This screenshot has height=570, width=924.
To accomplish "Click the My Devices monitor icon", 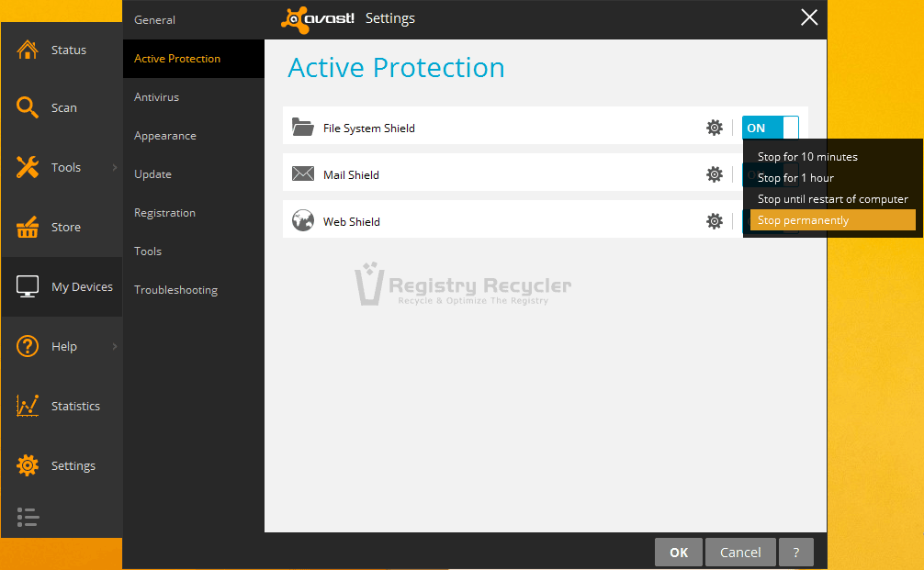I will [28, 286].
